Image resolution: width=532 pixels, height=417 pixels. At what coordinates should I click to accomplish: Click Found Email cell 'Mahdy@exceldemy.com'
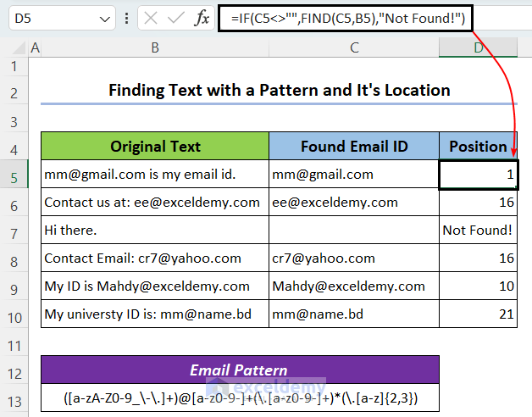pos(354,286)
